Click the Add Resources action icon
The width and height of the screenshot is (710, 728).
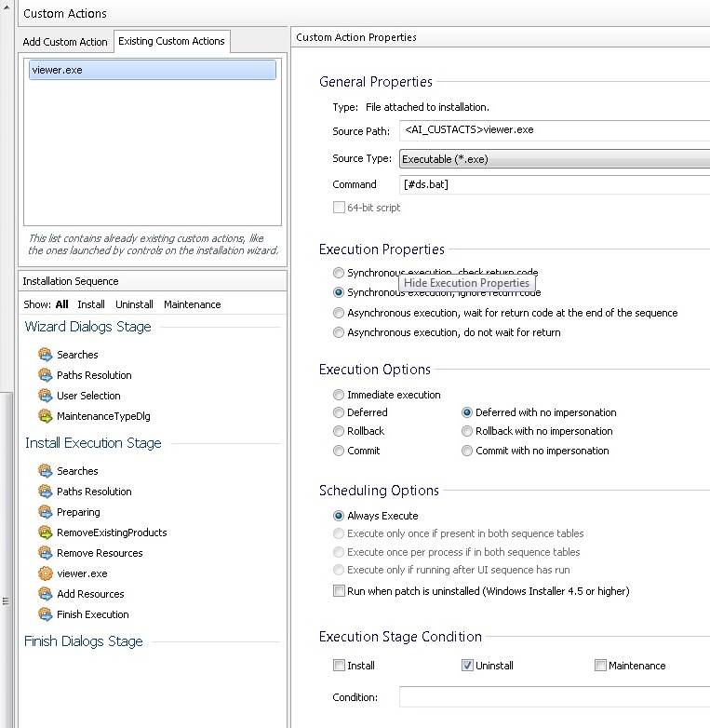pos(46,594)
